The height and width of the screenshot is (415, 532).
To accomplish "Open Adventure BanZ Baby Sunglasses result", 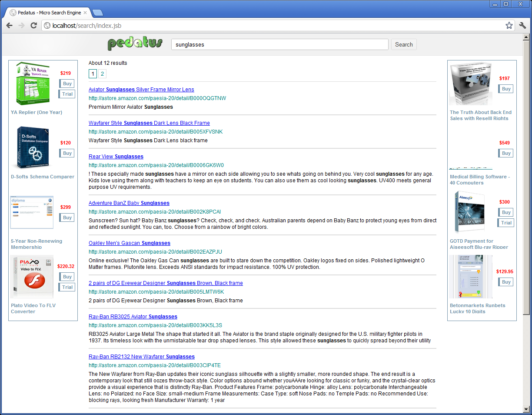I will (129, 203).
